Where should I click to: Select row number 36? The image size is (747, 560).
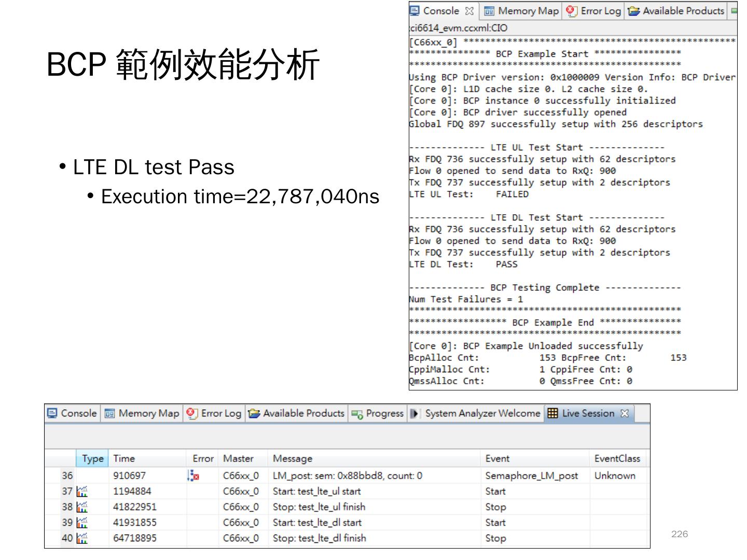(67, 475)
